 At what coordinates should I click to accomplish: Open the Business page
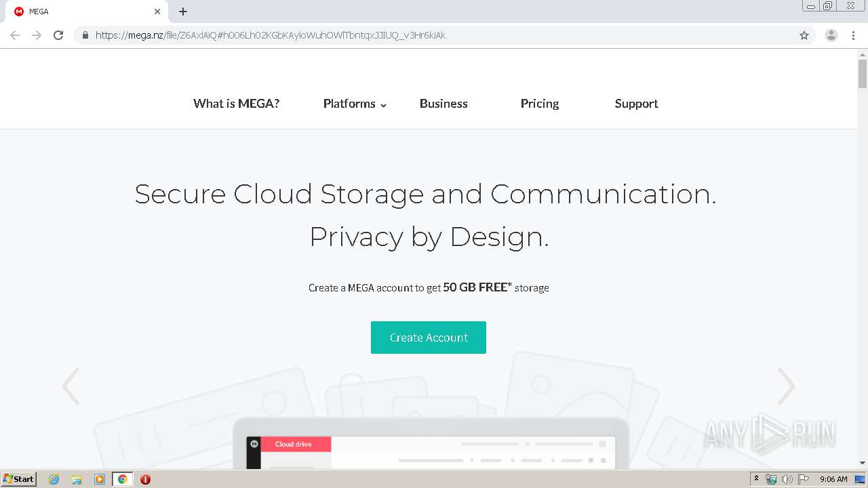pos(443,104)
